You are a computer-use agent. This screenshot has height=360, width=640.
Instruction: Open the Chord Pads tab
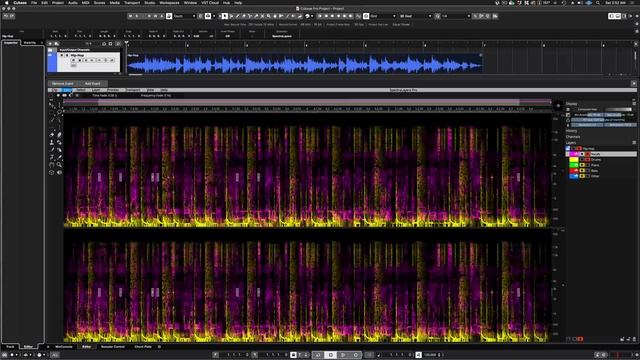(x=143, y=347)
